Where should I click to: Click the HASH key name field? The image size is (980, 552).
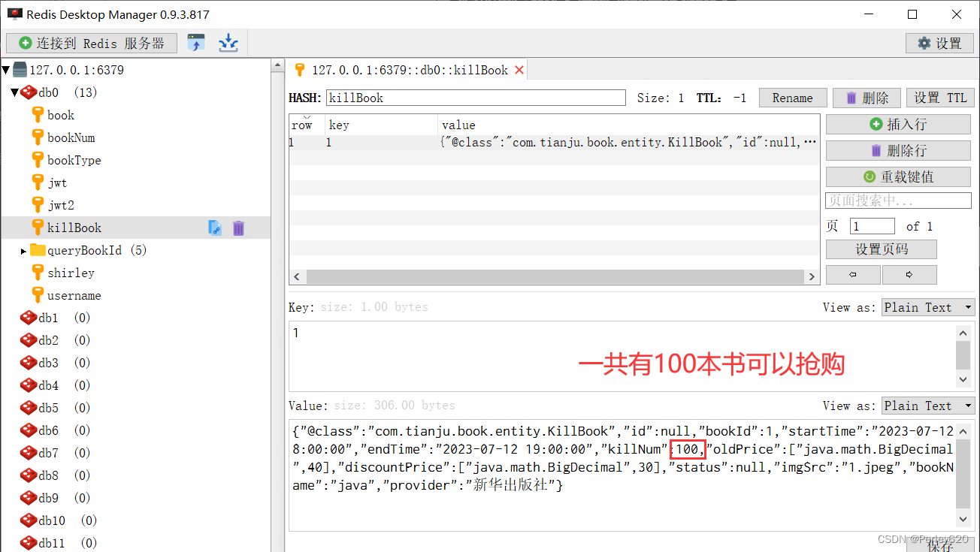(475, 98)
